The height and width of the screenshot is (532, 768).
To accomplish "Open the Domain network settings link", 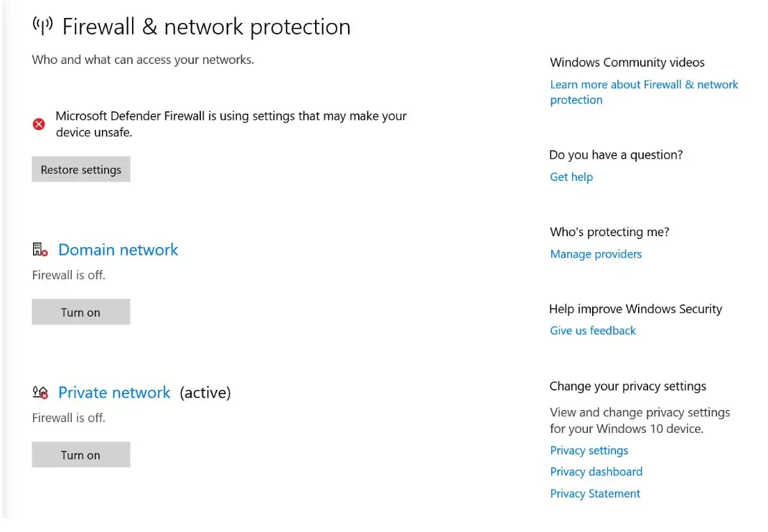I will coord(118,250).
